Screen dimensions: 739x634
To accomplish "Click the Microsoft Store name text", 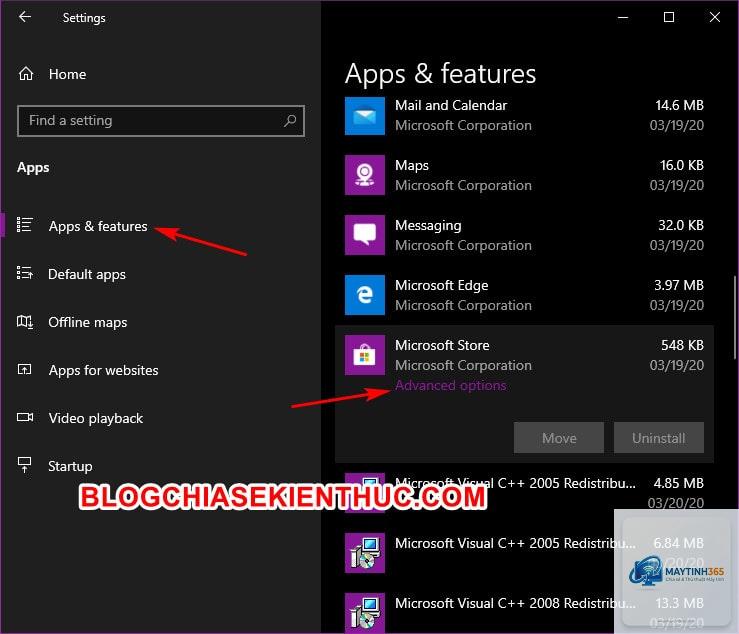I will (442, 346).
